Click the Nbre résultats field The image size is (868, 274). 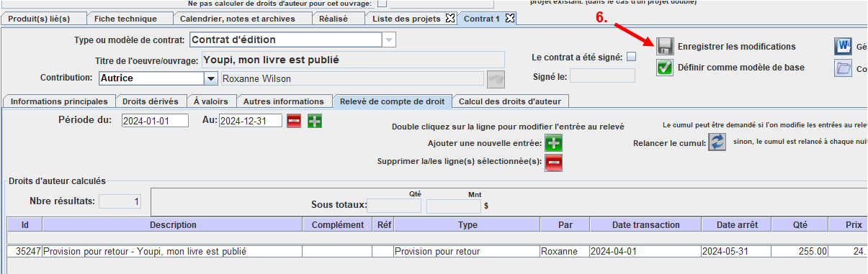[121, 202]
